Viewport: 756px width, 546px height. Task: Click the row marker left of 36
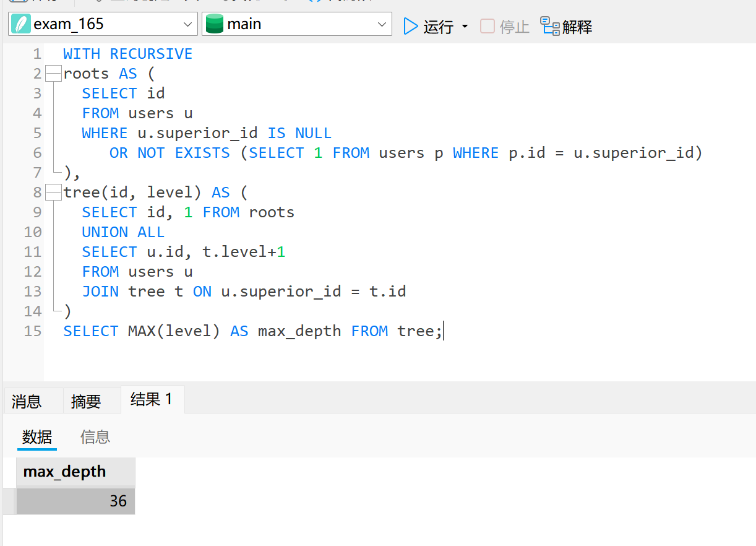[x=9, y=501]
